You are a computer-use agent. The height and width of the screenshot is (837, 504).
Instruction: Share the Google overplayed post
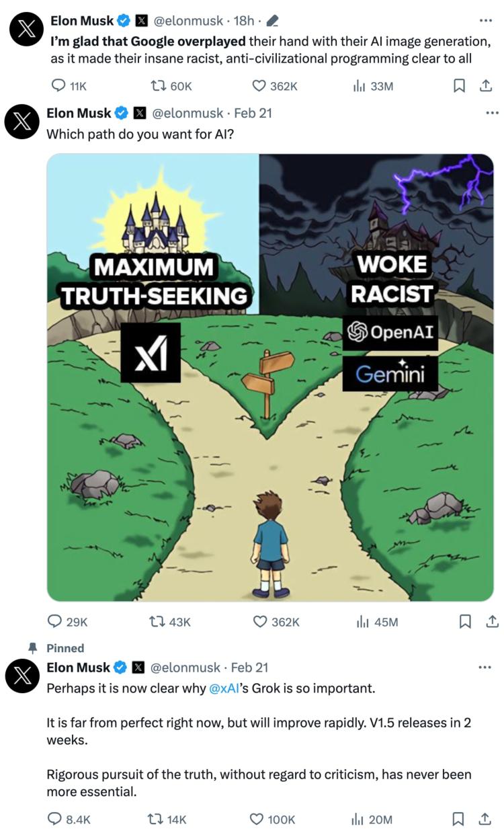click(x=485, y=86)
